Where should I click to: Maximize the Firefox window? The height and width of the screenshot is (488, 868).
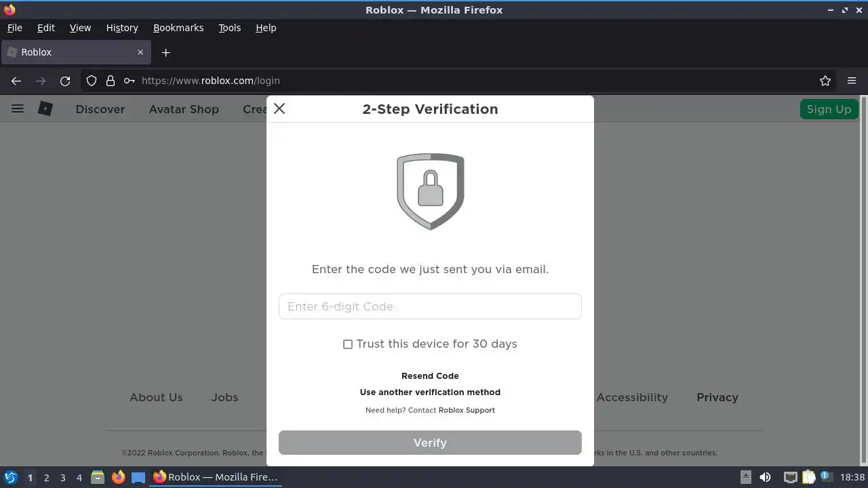tap(845, 10)
